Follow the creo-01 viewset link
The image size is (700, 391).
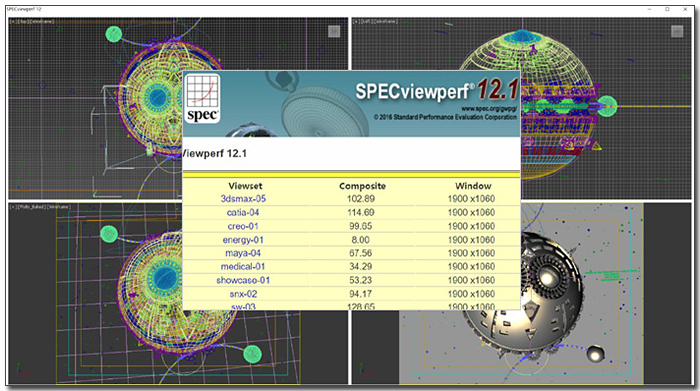(242, 226)
